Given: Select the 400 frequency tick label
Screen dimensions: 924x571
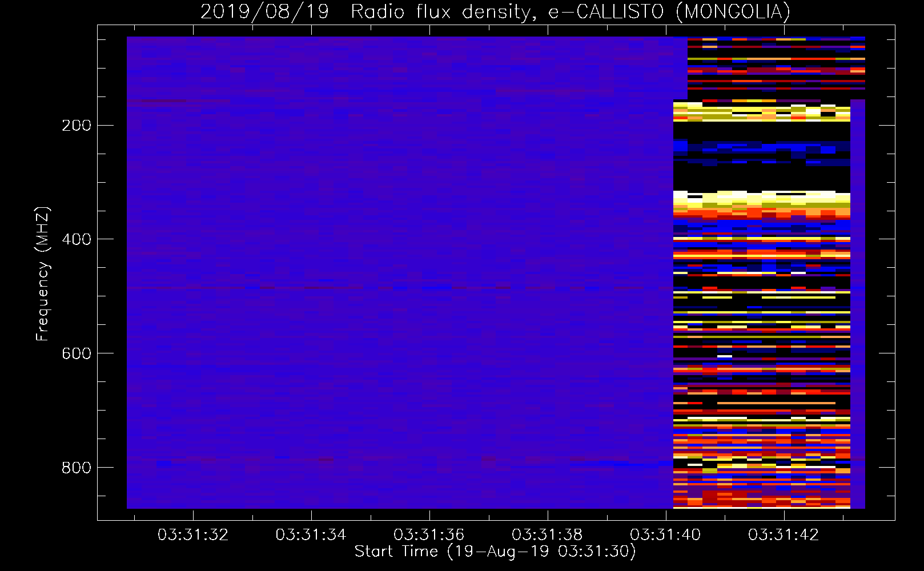Looking at the screenshot, I should (x=77, y=239).
